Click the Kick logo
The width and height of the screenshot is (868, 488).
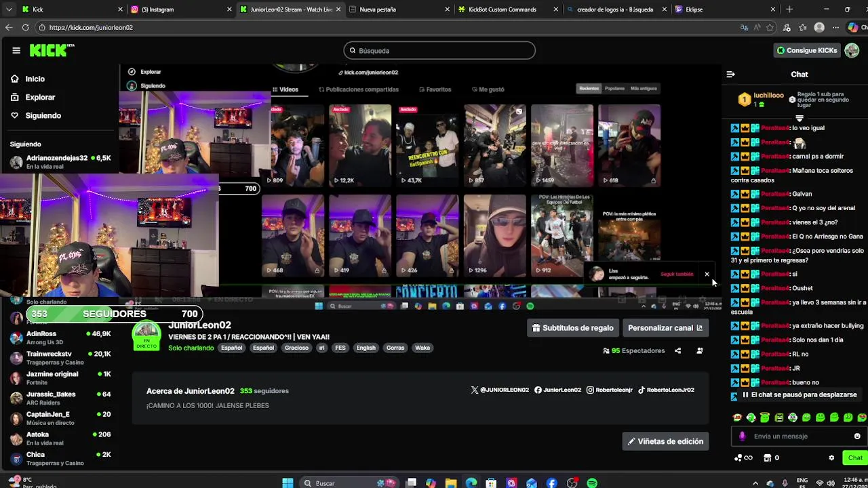tap(52, 50)
